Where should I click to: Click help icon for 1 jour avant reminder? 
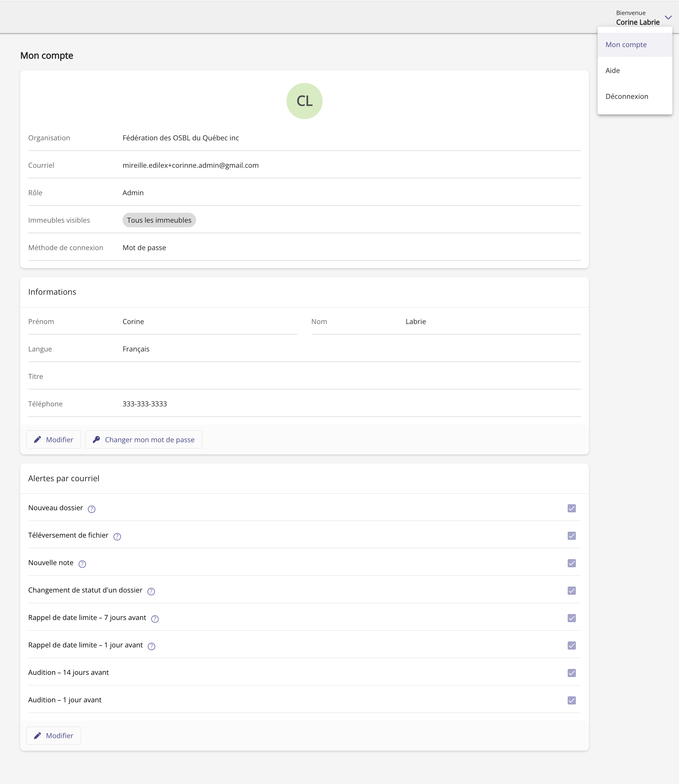point(152,646)
